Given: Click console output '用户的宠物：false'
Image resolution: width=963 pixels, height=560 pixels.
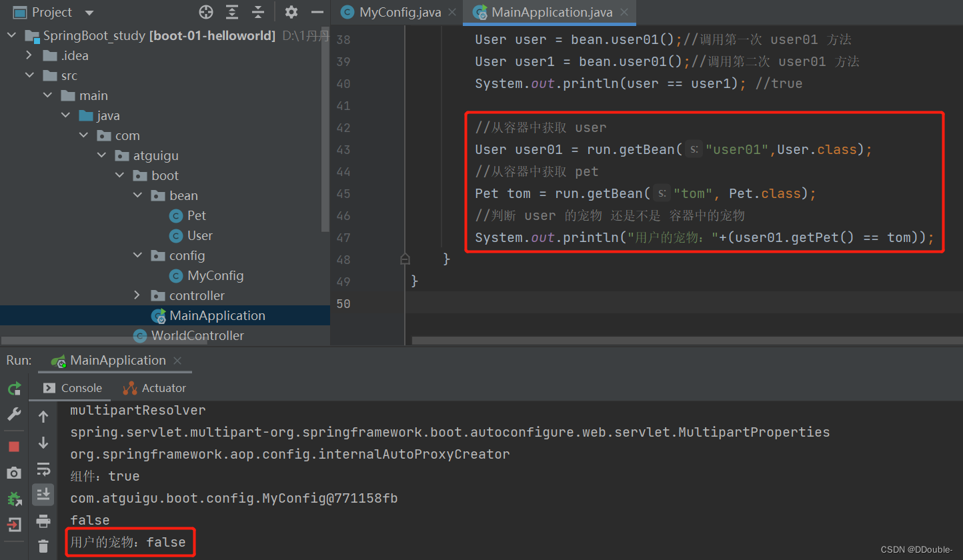Looking at the screenshot, I should (x=128, y=542).
